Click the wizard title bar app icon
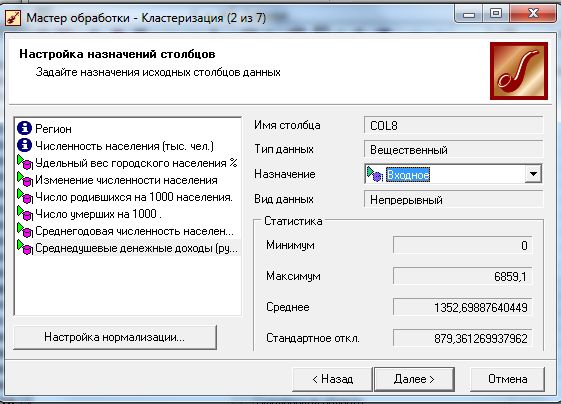The height and width of the screenshot is (404, 561). pos(13,18)
